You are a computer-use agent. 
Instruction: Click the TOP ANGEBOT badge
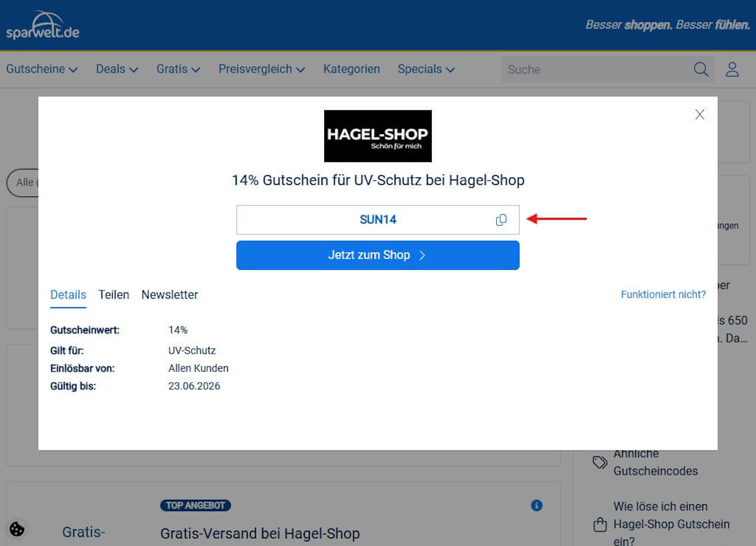[195, 505]
